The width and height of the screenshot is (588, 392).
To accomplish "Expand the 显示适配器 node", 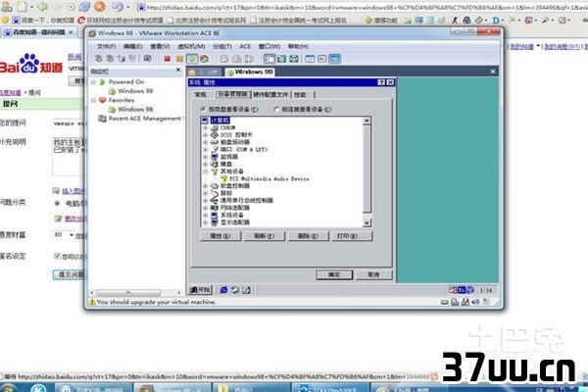I will (205, 222).
